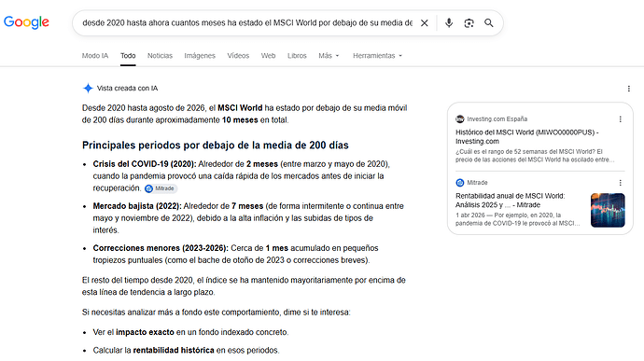Click bold '10 meses' in summary
This screenshot has height=361, width=644.
(x=240, y=120)
